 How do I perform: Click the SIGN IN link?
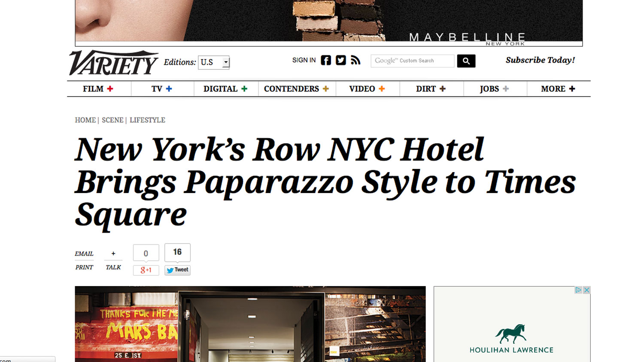[304, 60]
